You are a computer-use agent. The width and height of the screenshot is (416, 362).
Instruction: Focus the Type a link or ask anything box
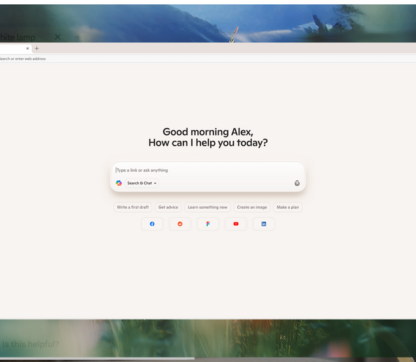[208, 170]
